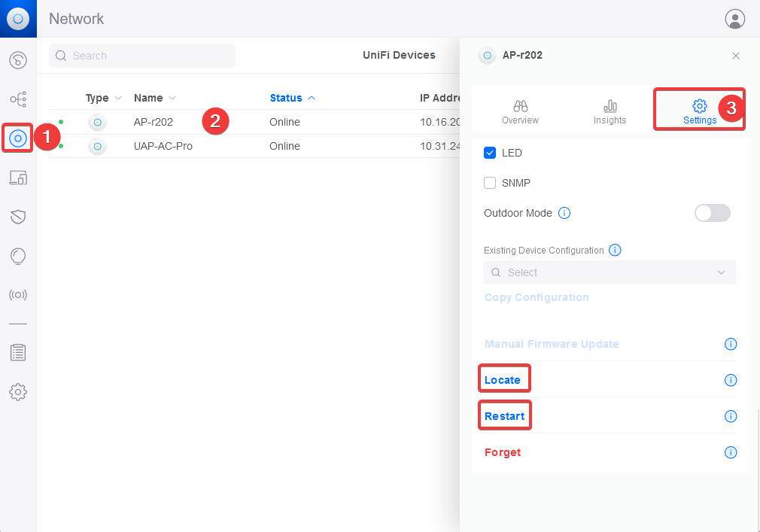Close the AP-r202 details panel
Screen dimensions: 760x532
coord(736,56)
